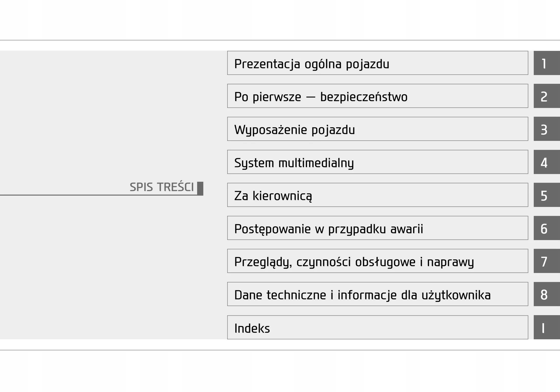Screen dimensions: 560x392
Task: Go to the "Indeks" entry
Action: click(377, 327)
